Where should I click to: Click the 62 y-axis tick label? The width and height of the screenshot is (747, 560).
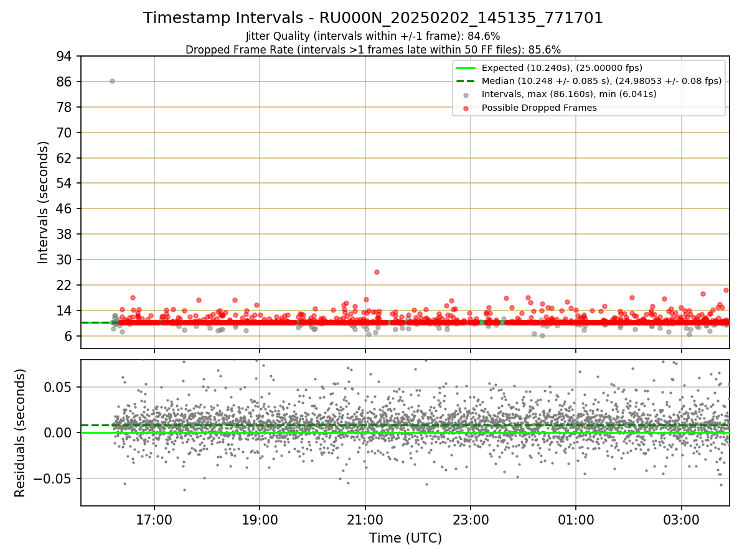(65, 159)
